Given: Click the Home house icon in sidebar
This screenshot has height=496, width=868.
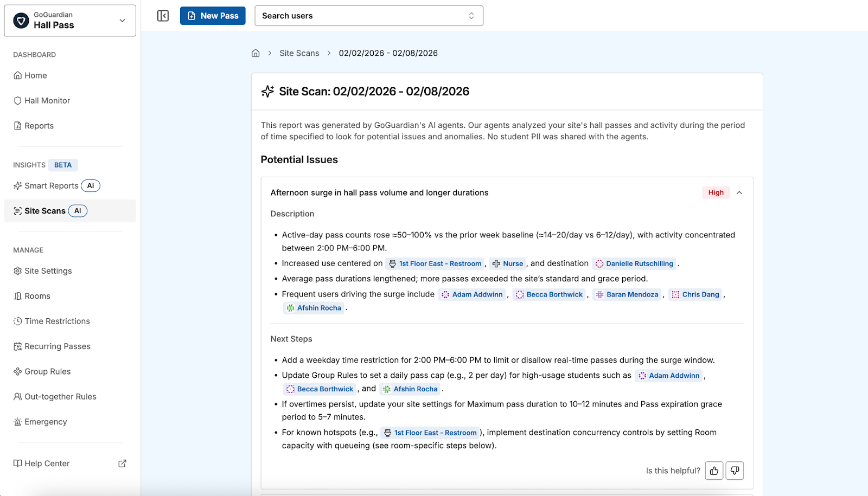Looking at the screenshot, I should [x=18, y=75].
